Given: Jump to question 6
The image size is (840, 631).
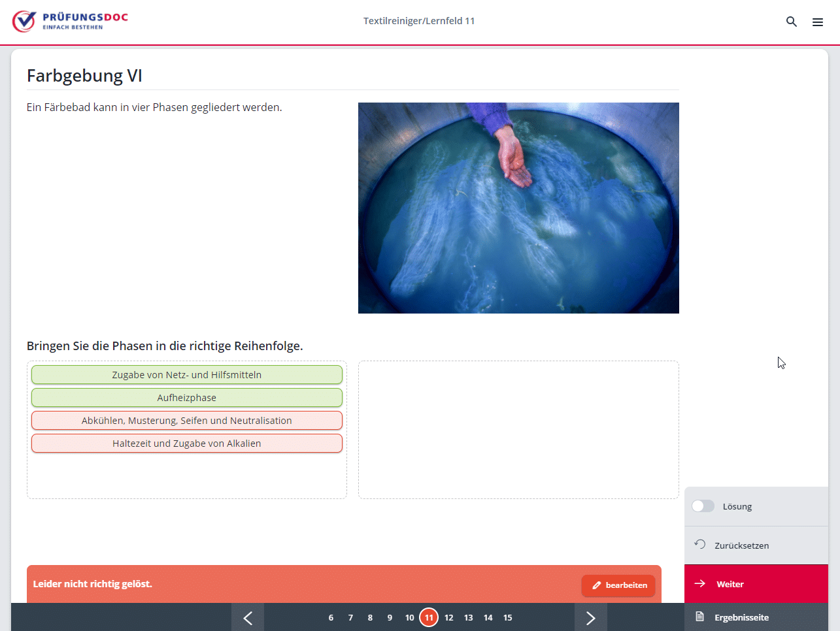Looking at the screenshot, I should 331,618.
